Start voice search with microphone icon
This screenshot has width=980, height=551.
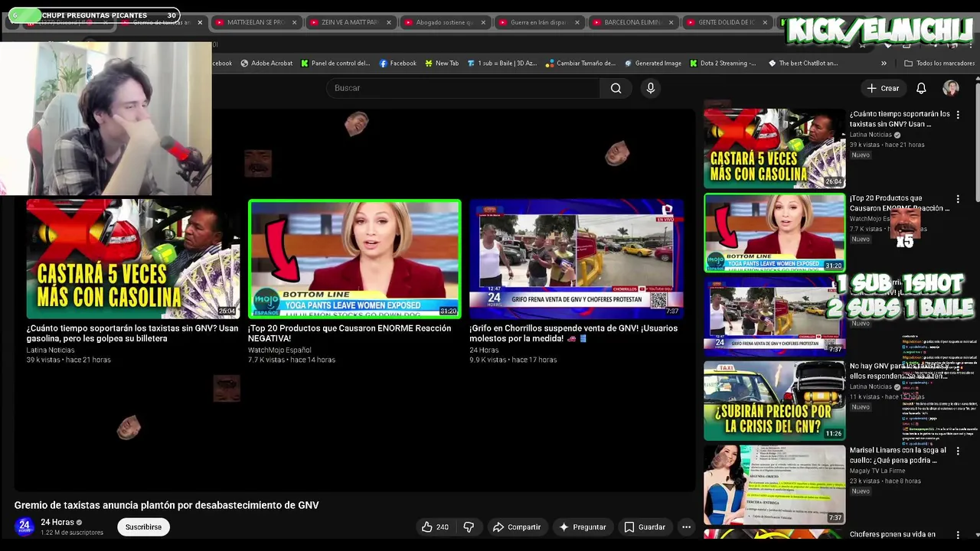650,88
